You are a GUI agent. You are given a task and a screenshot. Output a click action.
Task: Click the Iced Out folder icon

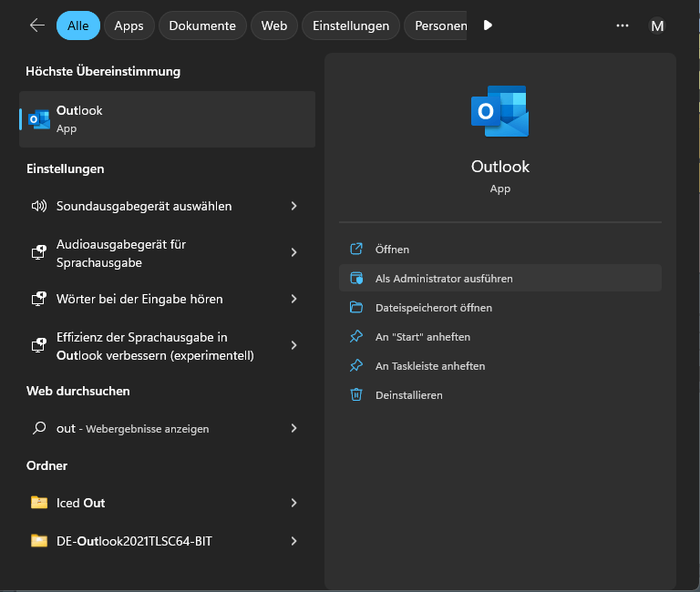pos(38,503)
